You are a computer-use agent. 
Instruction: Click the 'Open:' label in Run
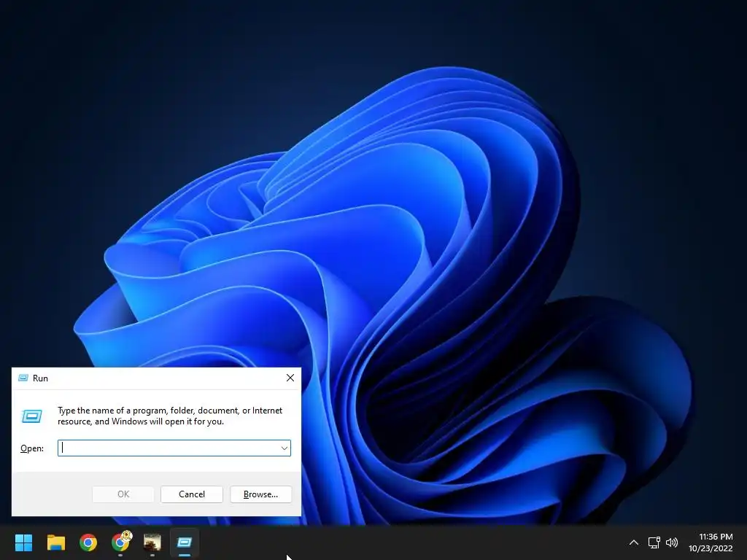point(32,448)
